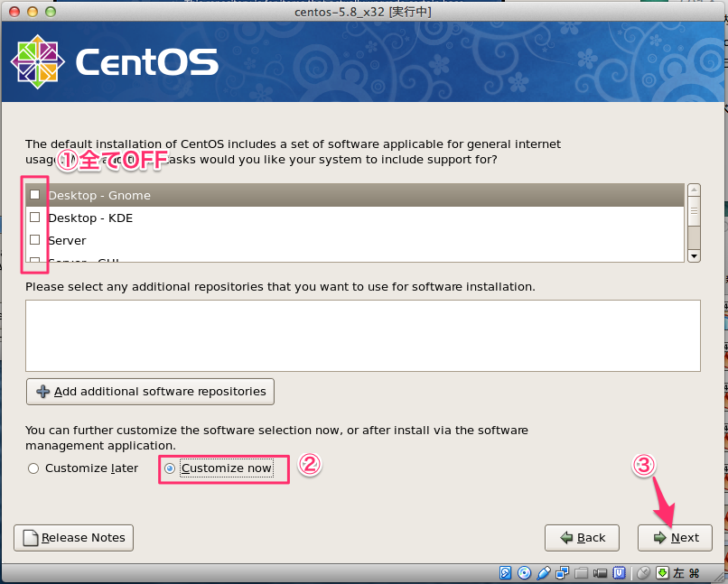The height and width of the screenshot is (584, 728).
Task: Click the optical disc (CD) status icon
Action: (x=524, y=573)
